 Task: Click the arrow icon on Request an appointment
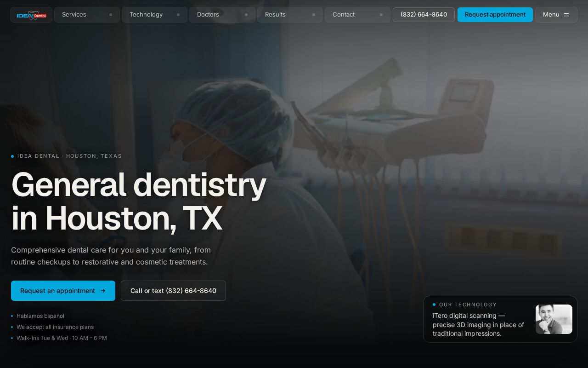click(103, 291)
